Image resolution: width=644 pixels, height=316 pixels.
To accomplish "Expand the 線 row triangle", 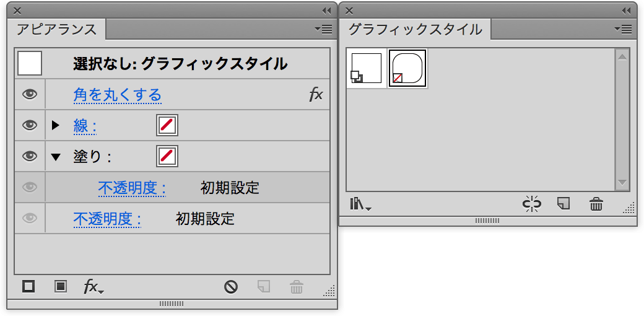I will [x=56, y=125].
